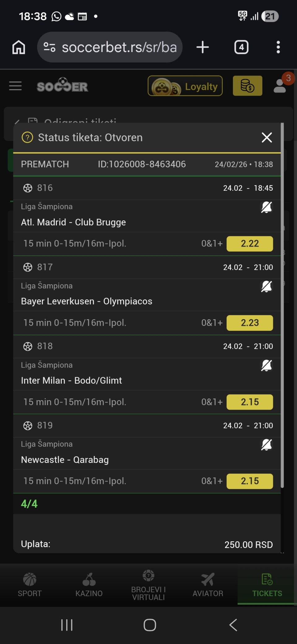This screenshot has width=297, height=644.
Task: Switch to the KAZINO tab
Action: (x=89, y=585)
